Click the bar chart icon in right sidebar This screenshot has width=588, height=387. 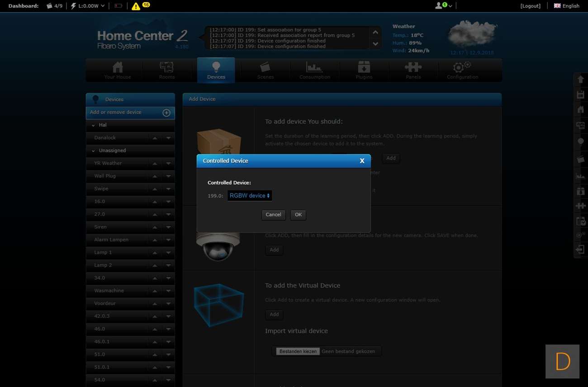pyautogui.click(x=581, y=176)
